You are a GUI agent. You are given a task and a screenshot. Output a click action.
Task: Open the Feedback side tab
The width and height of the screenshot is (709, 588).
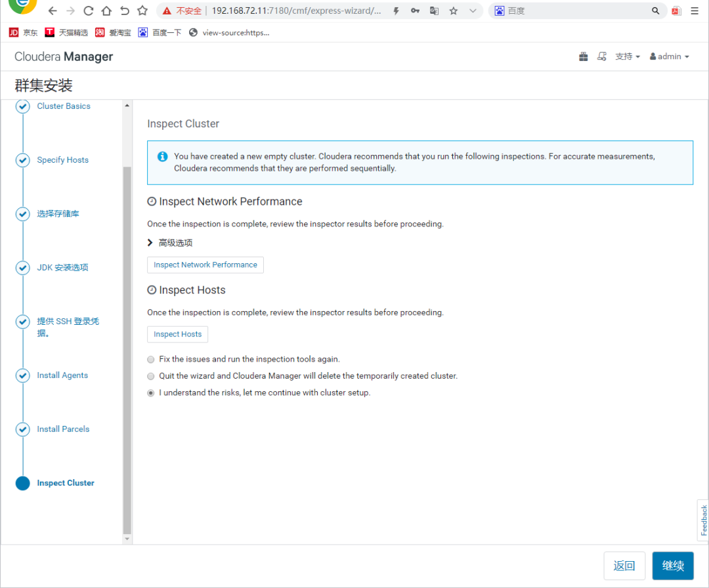(703, 520)
